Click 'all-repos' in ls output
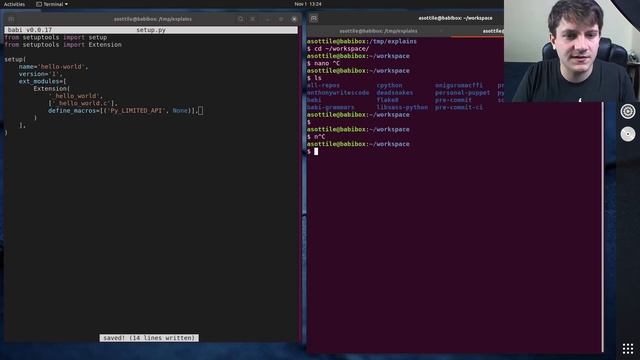 pos(323,85)
